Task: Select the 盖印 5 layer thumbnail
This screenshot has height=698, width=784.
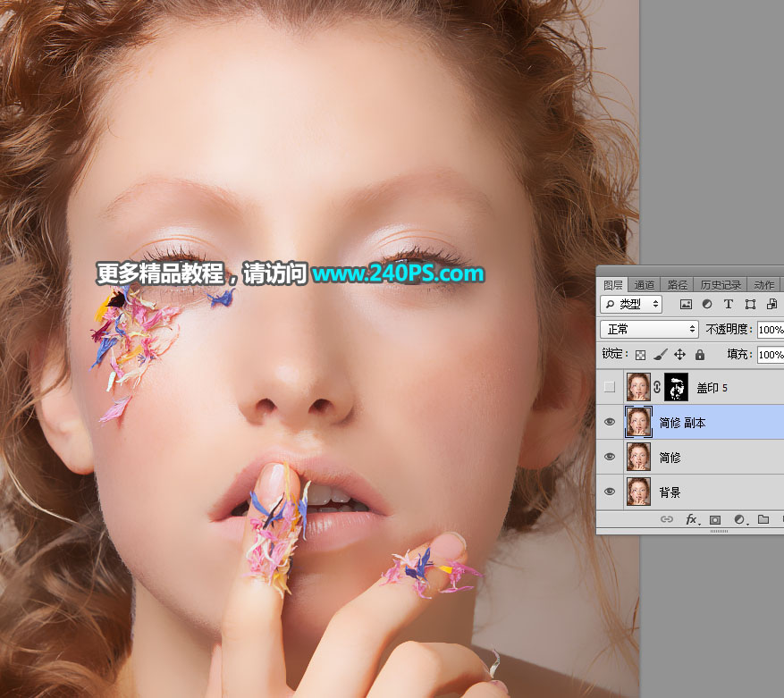Action: pyautogui.click(x=638, y=386)
